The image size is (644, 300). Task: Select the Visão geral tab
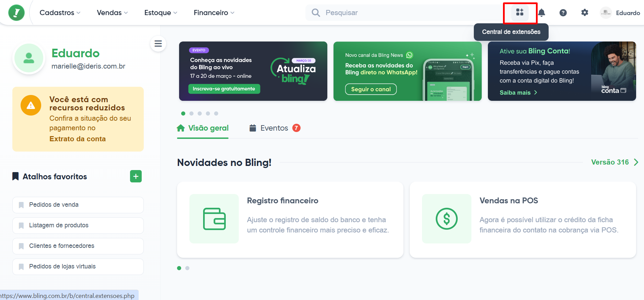203,128
